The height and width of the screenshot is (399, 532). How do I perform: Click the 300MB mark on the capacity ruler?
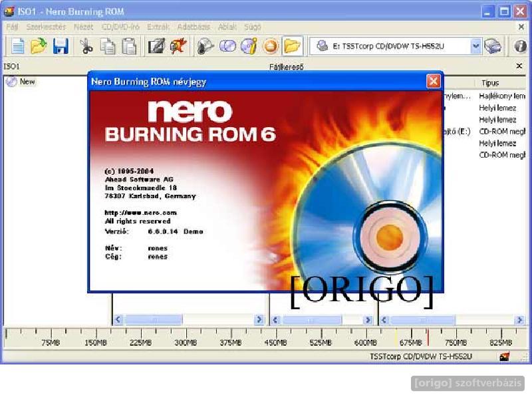(186, 342)
